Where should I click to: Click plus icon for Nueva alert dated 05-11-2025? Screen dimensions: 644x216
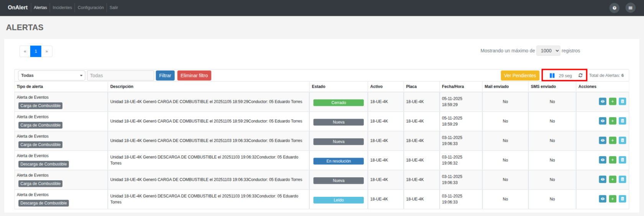click(613, 121)
